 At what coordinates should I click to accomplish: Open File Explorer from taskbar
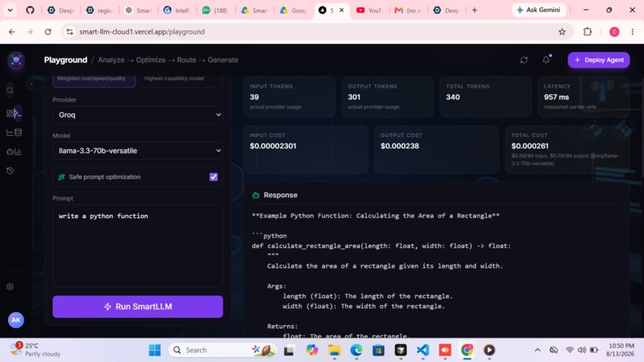pos(334,350)
